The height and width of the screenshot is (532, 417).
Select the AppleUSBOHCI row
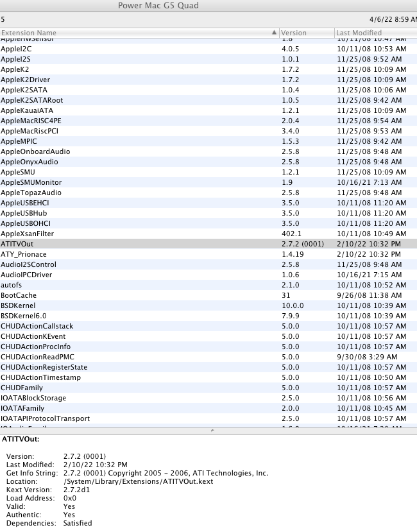click(x=208, y=223)
